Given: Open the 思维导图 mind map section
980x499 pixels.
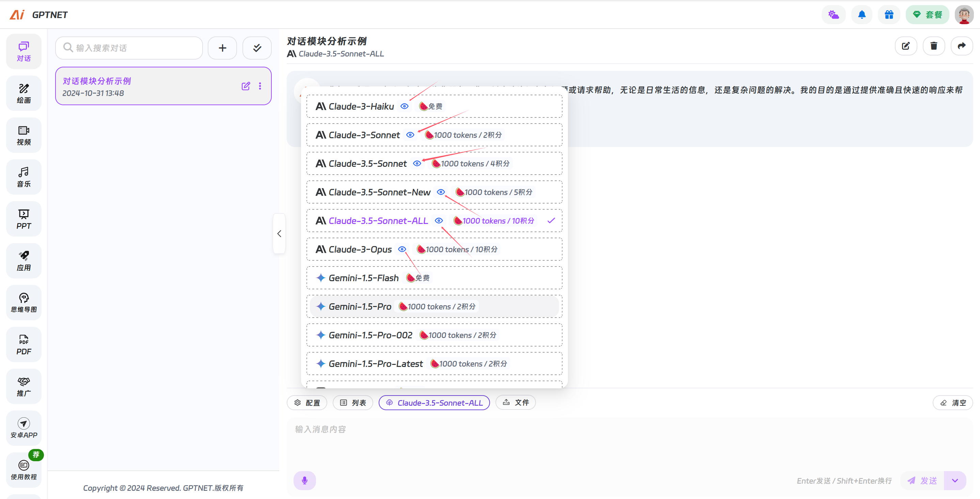Looking at the screenshot, I should (23, 302).
